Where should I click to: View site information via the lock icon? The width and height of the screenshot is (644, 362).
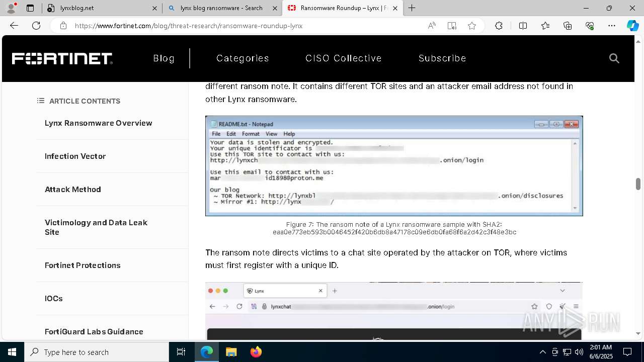[63, 26]
